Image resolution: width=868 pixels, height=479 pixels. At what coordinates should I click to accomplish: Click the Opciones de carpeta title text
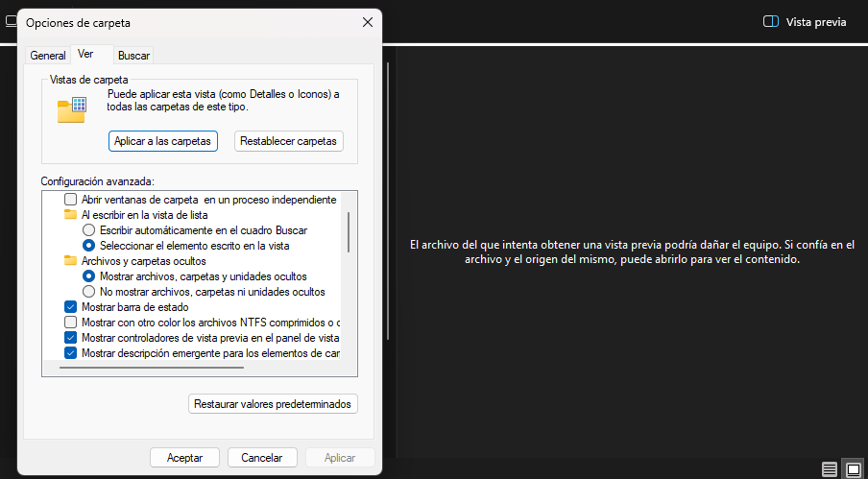[x=78, y=23]
